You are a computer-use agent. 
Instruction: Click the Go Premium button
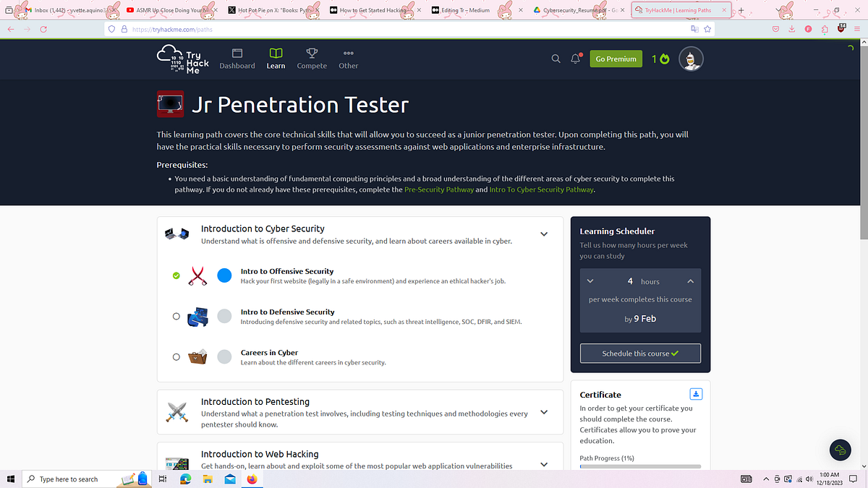point(616,59)
